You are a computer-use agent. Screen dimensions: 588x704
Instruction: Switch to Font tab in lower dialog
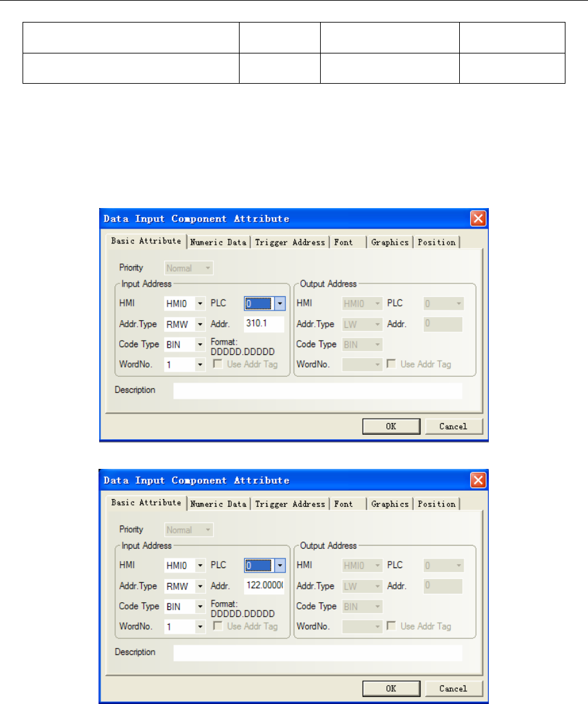pos(344,504)
